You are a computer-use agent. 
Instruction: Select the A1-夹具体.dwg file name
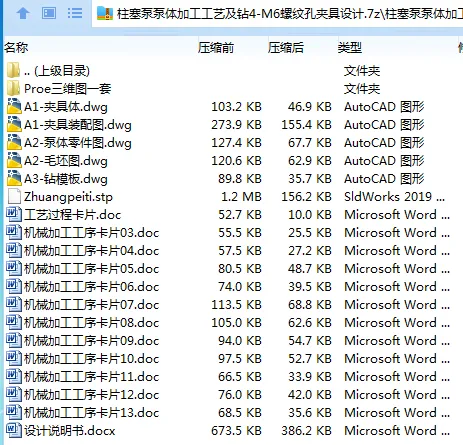66,107
